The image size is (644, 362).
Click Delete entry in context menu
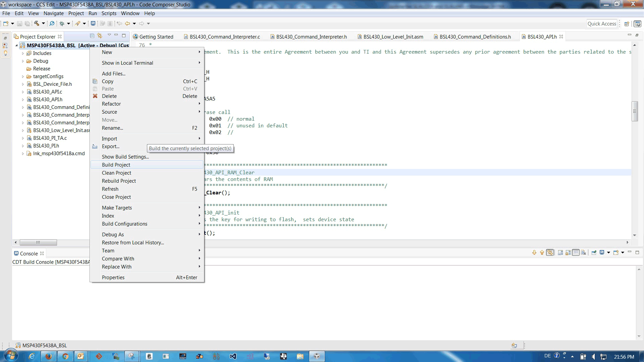[147, 96]
